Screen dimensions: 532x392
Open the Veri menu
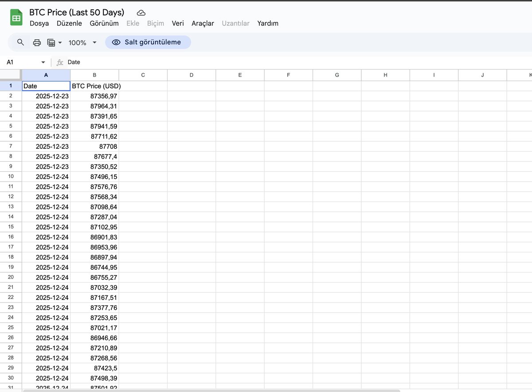point(178,23)
